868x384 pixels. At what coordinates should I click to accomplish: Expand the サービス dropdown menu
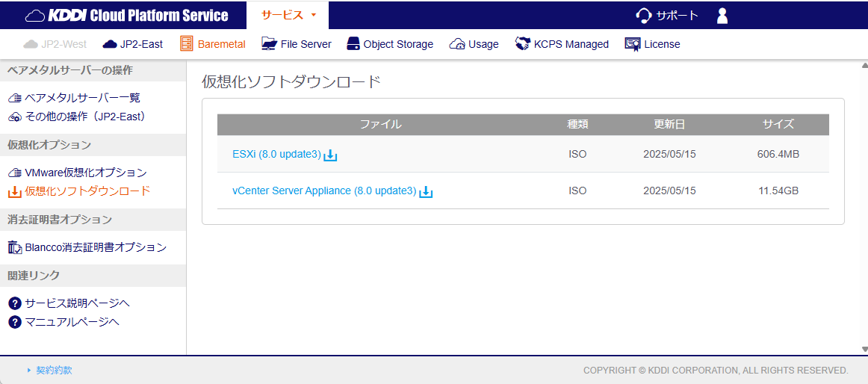(x=289, y=15)
